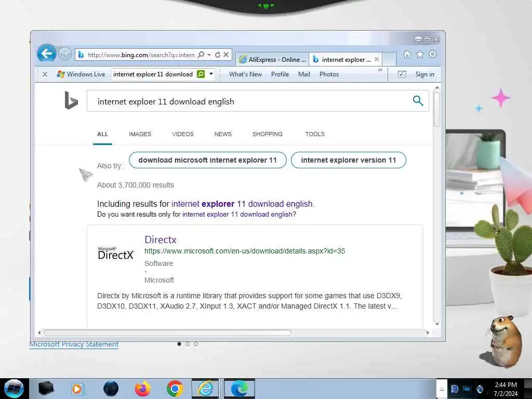Open the dark blue globe taskbar icon
Screen dimensions: 532x399
[x=111, y=389]
